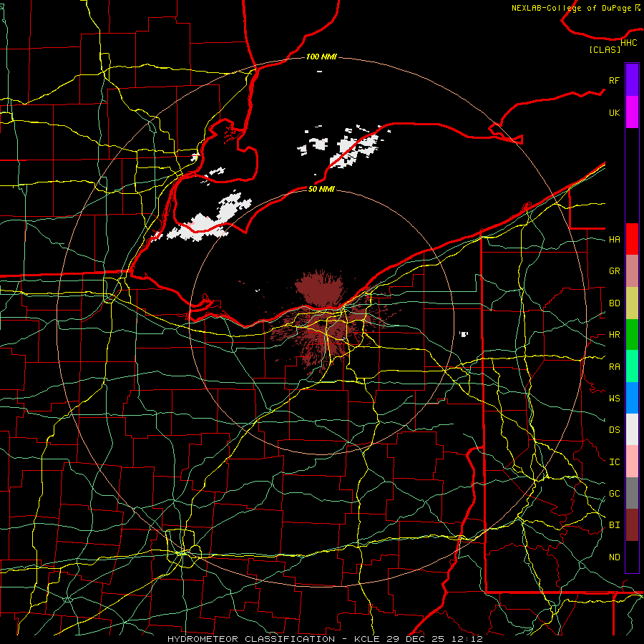Click the 'RF' legend label

coord(614,80)
